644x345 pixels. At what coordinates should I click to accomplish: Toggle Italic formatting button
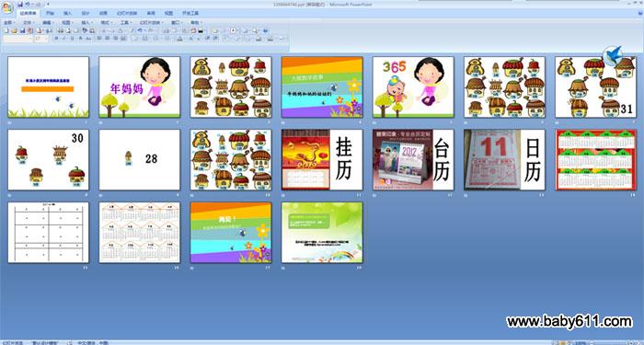64,39
